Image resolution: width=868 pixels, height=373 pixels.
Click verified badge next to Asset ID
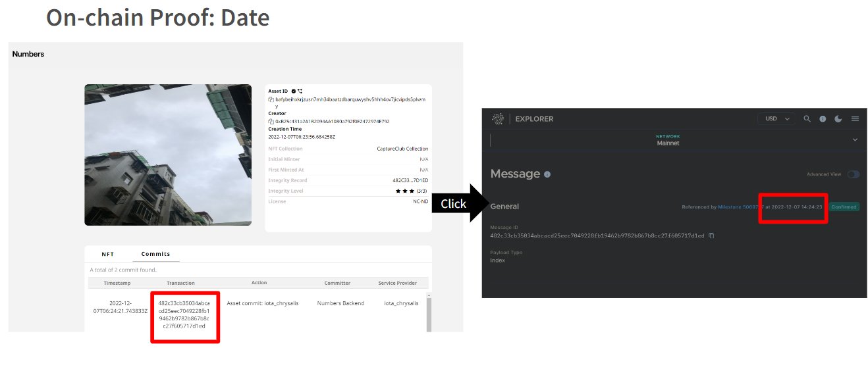[294, 91]
